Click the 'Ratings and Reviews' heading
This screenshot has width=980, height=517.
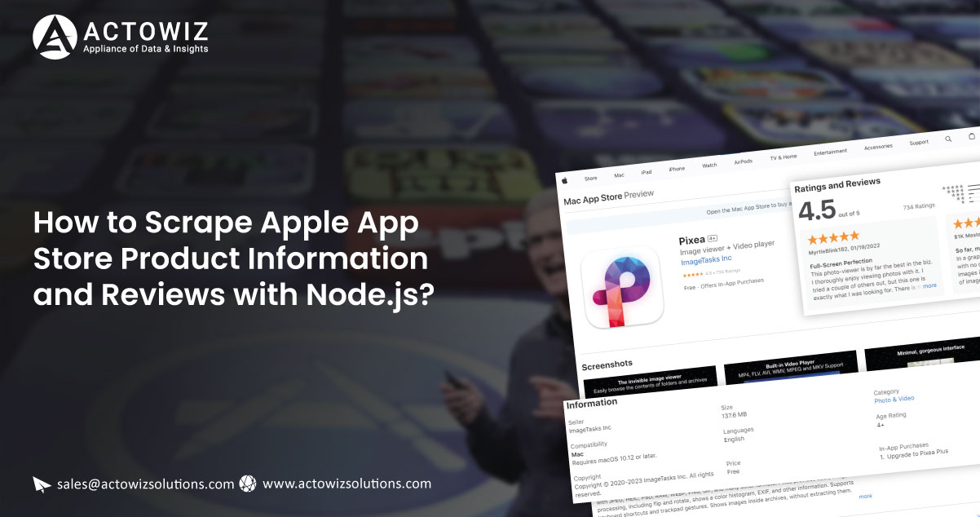coord(837,186)
